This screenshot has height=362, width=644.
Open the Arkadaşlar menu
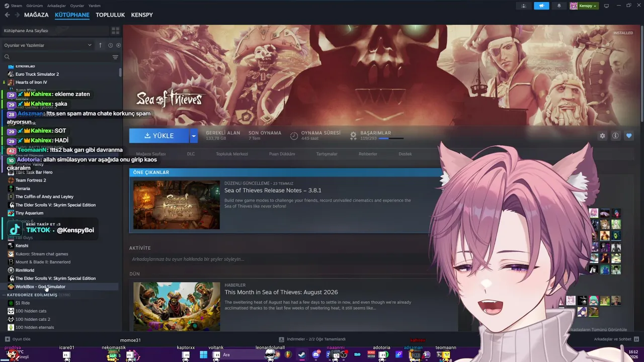point(56,6)
